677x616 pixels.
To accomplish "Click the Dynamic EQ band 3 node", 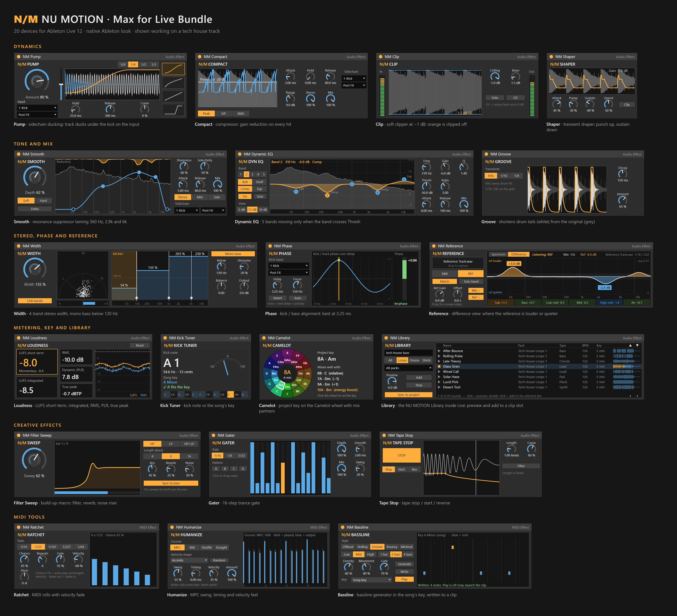I will pyautogui.click(x=352, y=184).
